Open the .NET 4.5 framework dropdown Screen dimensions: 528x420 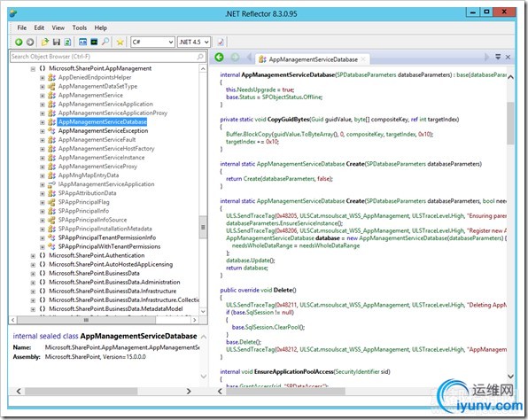click(x=194, y=43)
